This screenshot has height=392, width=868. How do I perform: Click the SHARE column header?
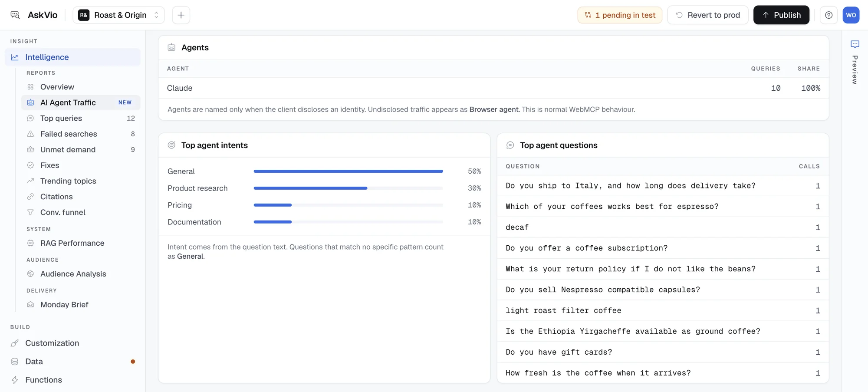(x=809, y=69)
